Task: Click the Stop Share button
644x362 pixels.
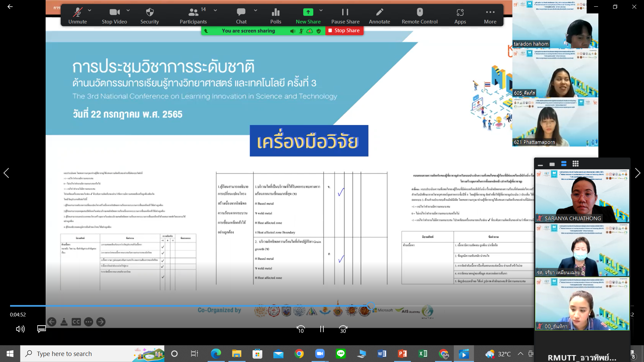Action: tap(344, 31)
